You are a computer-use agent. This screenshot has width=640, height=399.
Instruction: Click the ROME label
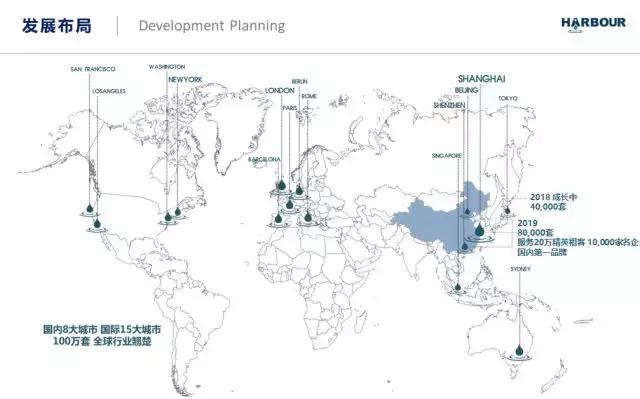coord(309,96)
